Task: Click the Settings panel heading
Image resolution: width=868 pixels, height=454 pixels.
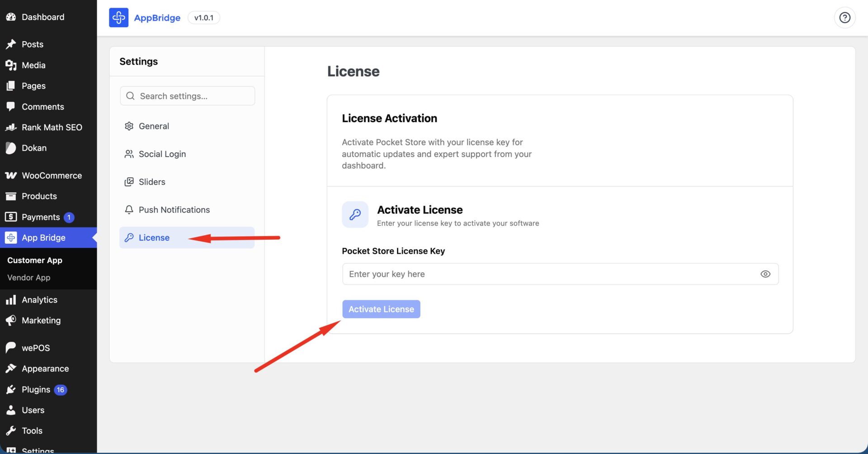Action: pos(138,61)
